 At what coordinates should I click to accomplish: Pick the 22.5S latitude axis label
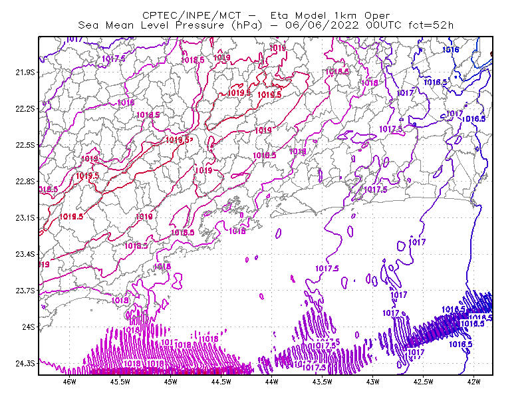click(x=25, y=145)
